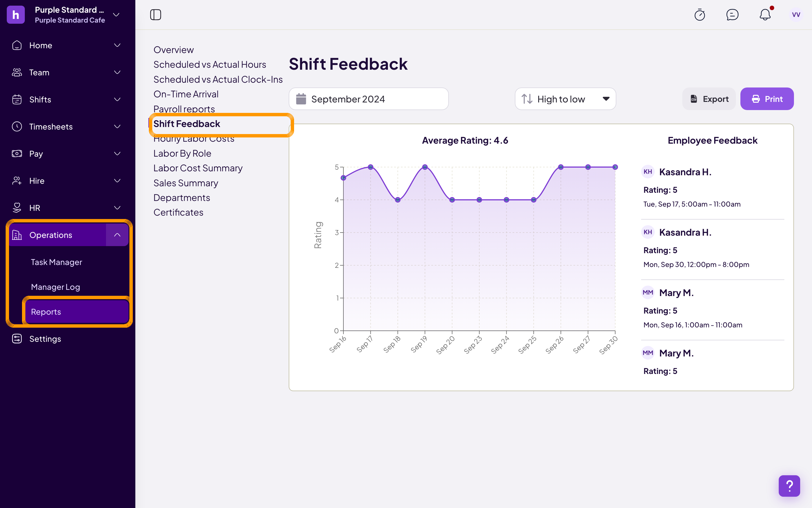Click the Shifts calendar icon in sidebar

tap(17, 99)
